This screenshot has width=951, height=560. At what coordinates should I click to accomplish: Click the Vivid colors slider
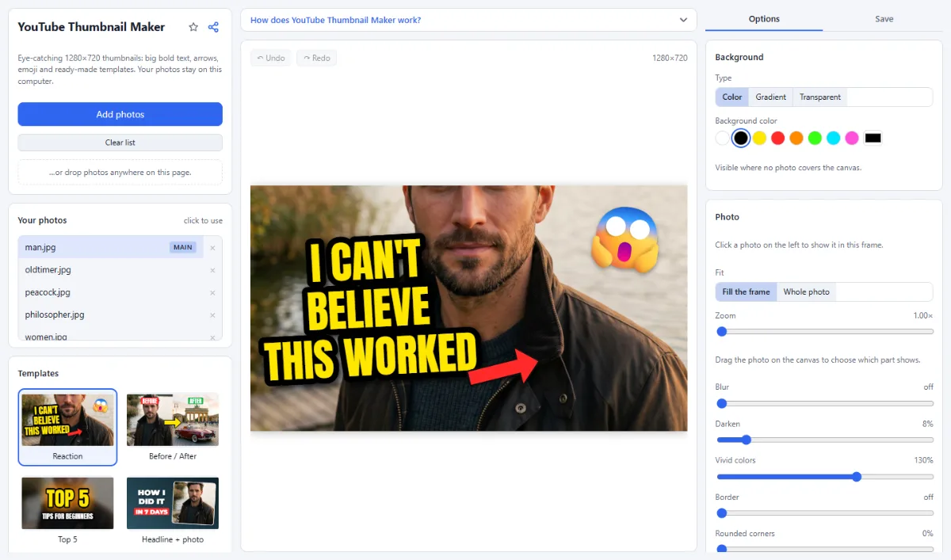[x=824, y=477]
